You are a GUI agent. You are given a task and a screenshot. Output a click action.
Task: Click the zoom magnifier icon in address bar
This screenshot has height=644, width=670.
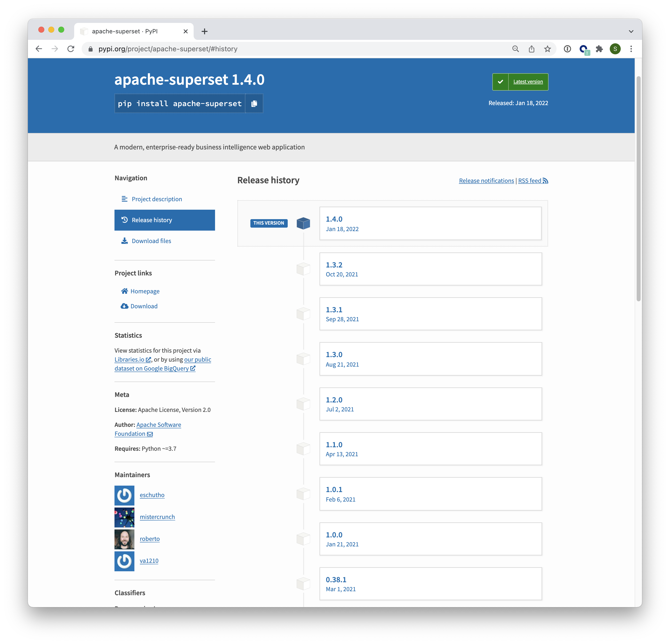(515, 49)
